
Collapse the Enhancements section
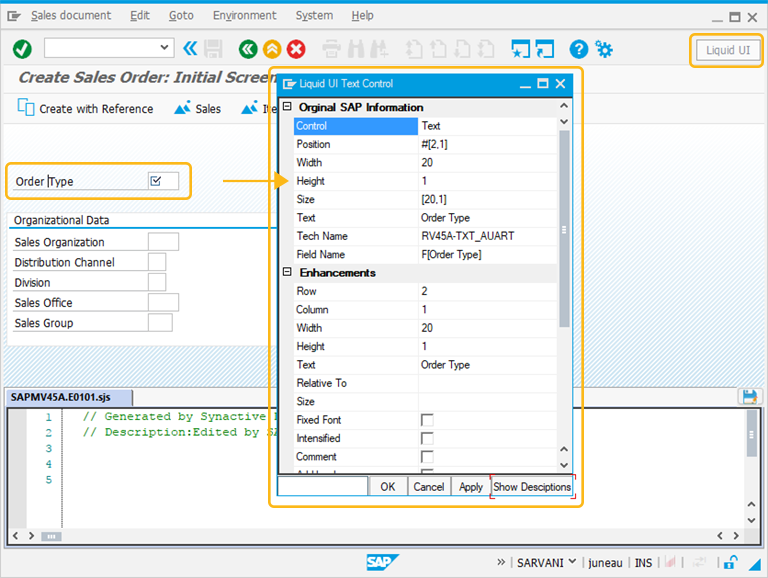coord(288,272)
